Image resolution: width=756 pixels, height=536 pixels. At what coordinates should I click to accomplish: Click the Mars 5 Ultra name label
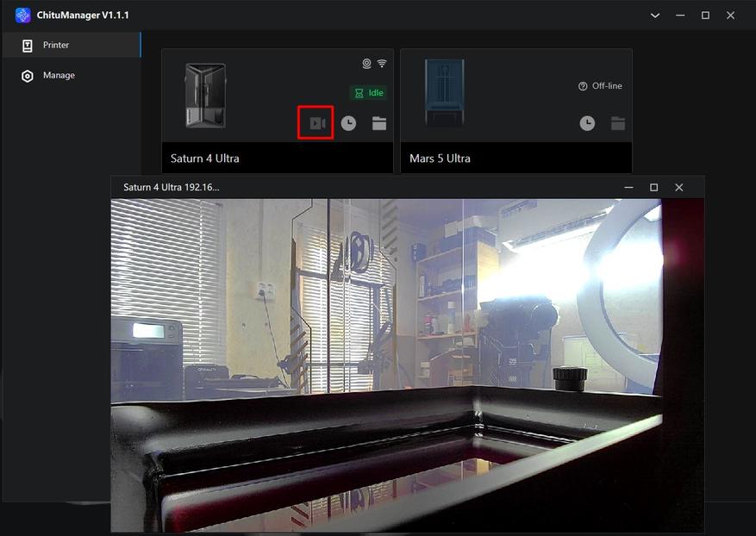(440, 158)
